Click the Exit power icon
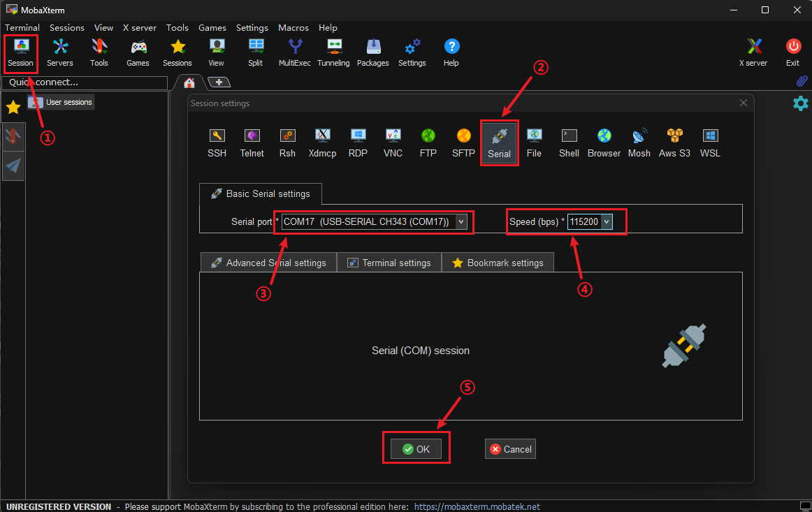The height and width of the screenshot is (512, 812). click(793, 53)
